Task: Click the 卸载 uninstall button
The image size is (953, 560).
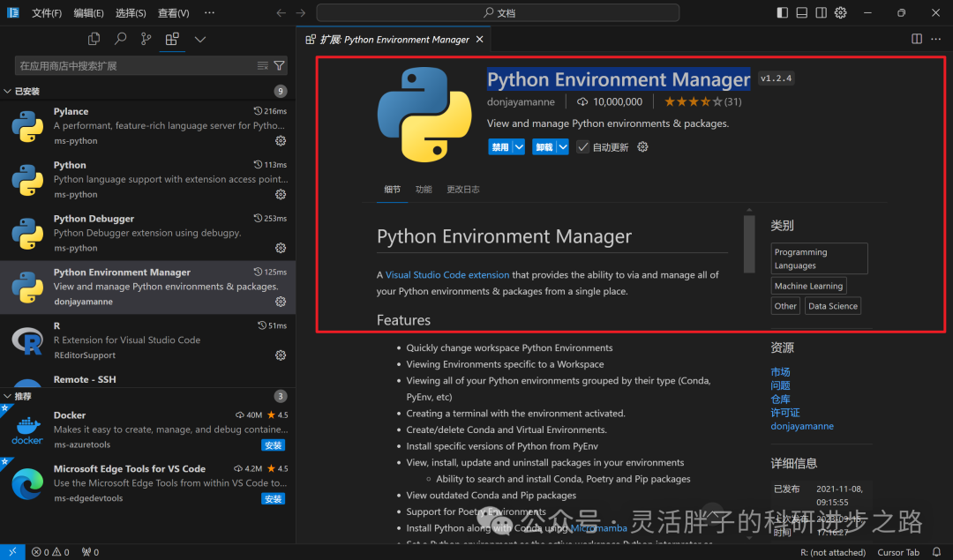Action: [544, 147]
